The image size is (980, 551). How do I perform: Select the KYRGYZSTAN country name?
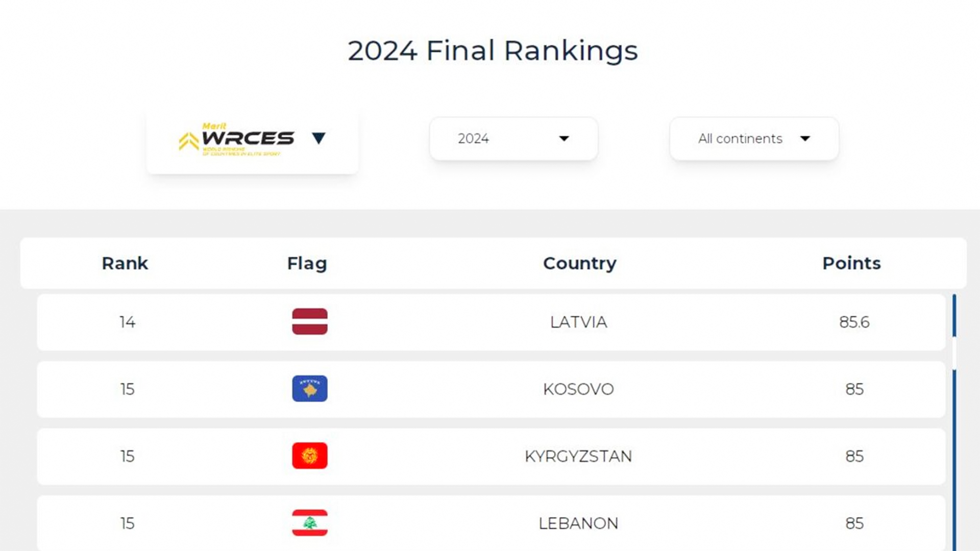578,456
